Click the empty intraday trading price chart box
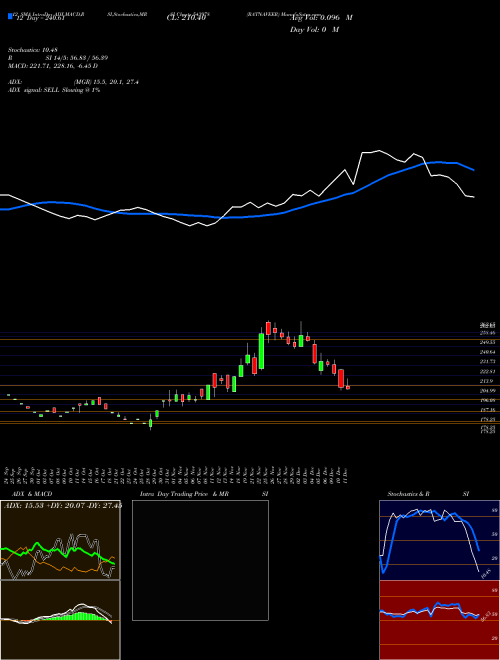500x660 pixels. pos(200,560)
